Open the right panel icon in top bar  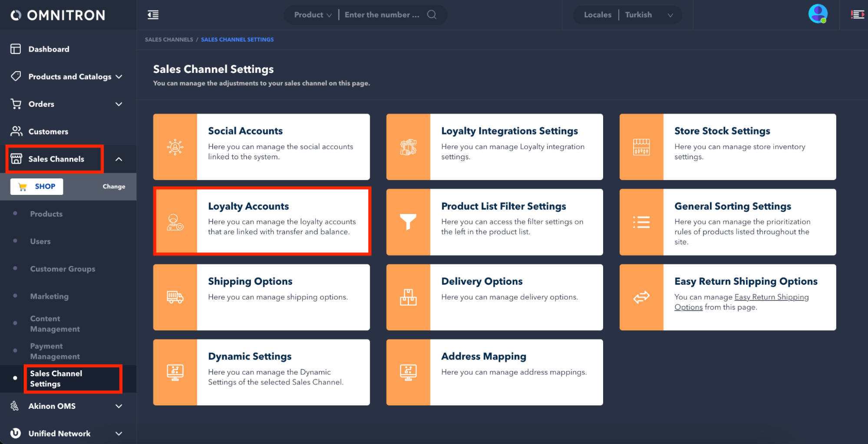(x=857, y=15)
